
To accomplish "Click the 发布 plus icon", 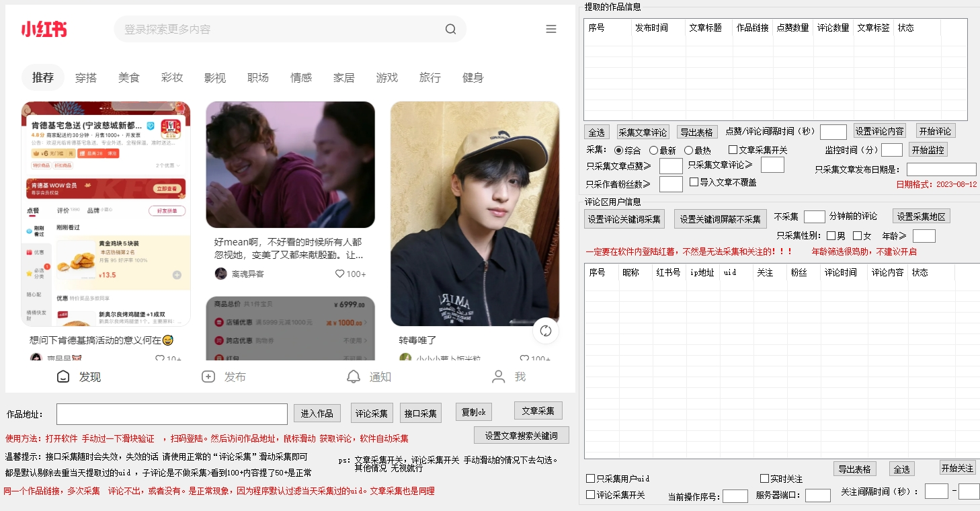I will 208,377.
